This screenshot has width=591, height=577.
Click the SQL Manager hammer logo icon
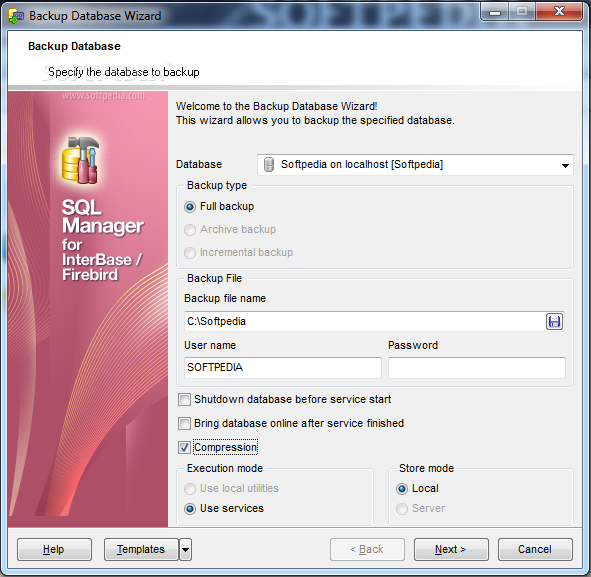point(81,160)
